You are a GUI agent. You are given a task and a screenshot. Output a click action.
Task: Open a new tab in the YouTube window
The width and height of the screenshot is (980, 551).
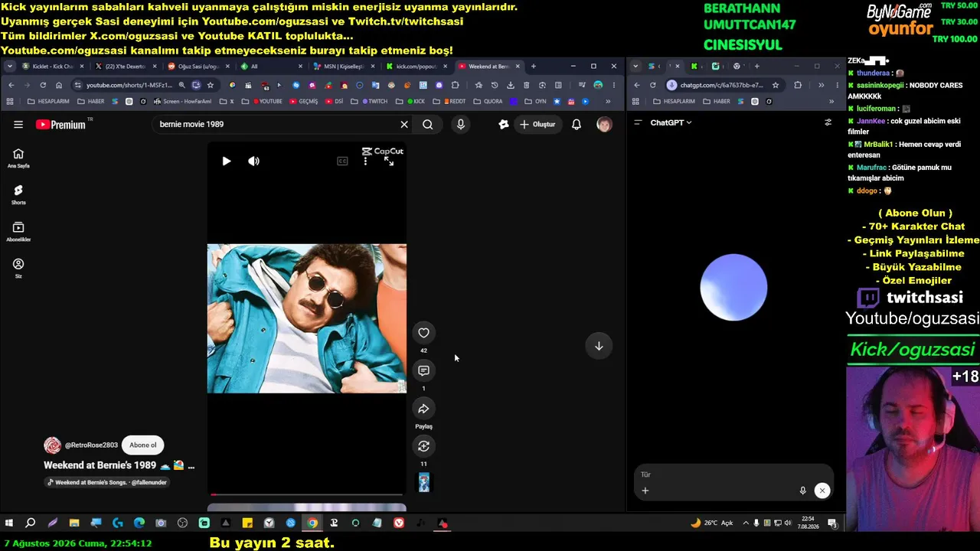(534, 66)
